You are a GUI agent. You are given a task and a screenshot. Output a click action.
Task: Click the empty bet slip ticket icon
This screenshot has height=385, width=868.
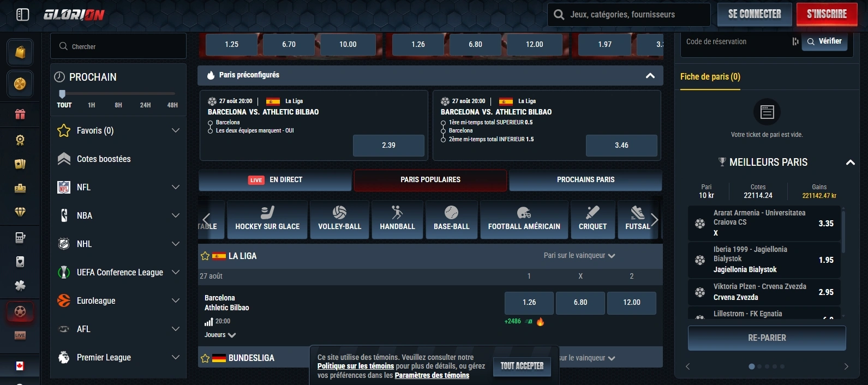767,112
